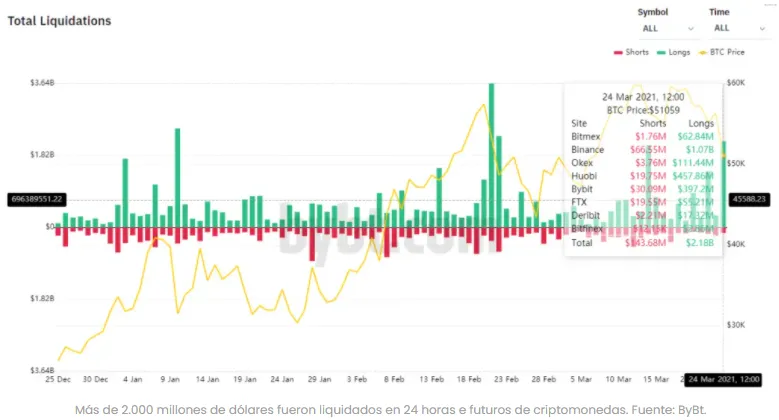This screenshot has width=779, height=420.
Task: Click the Huobi row in tooltip
Action: 642,176
